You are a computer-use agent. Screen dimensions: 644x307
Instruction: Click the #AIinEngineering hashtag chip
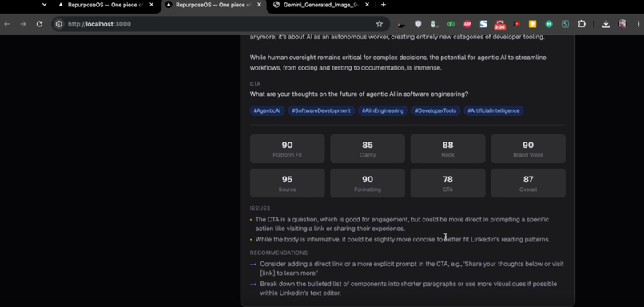click(x=383, y=110)
